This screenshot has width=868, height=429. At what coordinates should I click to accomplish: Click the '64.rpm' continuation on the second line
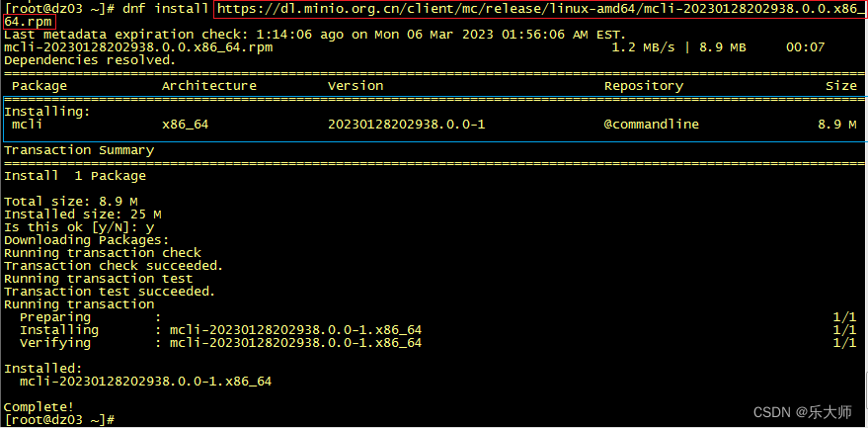click(x=29, y=22)
